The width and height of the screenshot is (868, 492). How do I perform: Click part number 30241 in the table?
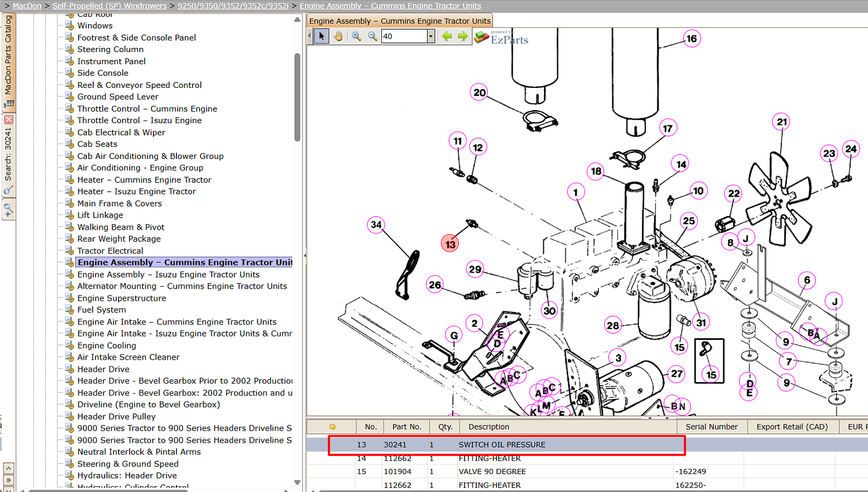point(395,445)
